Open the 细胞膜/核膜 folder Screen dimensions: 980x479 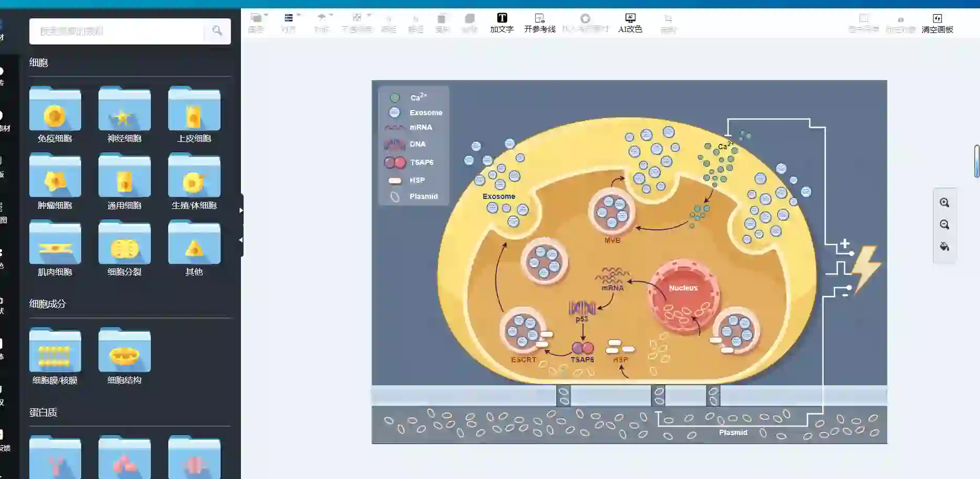point(55,357)
